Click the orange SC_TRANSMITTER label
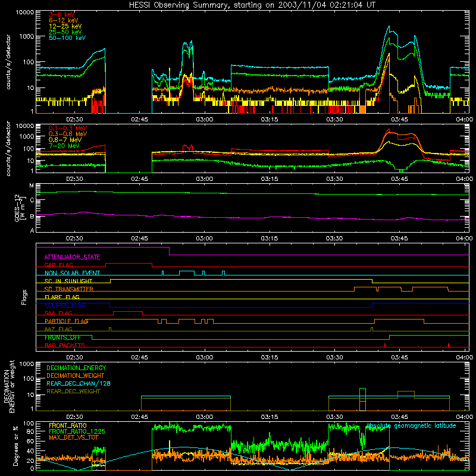Viewport: 476px width, 476px height. 68,289
